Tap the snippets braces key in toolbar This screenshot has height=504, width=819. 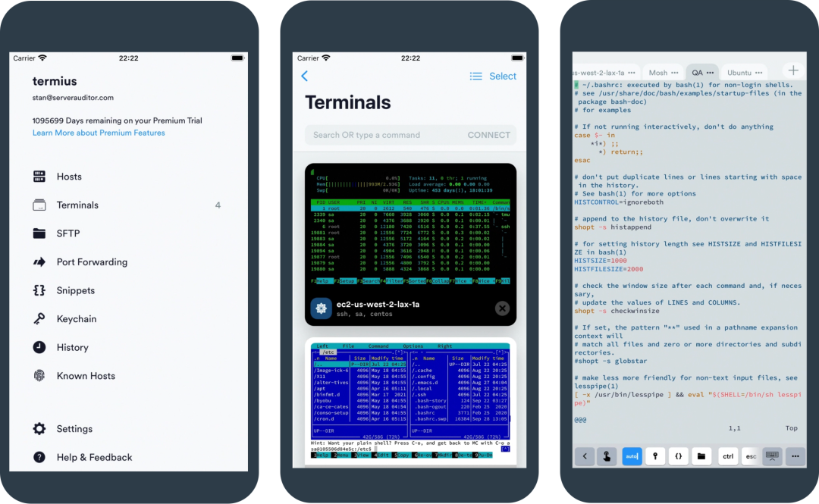coord(679,456)
